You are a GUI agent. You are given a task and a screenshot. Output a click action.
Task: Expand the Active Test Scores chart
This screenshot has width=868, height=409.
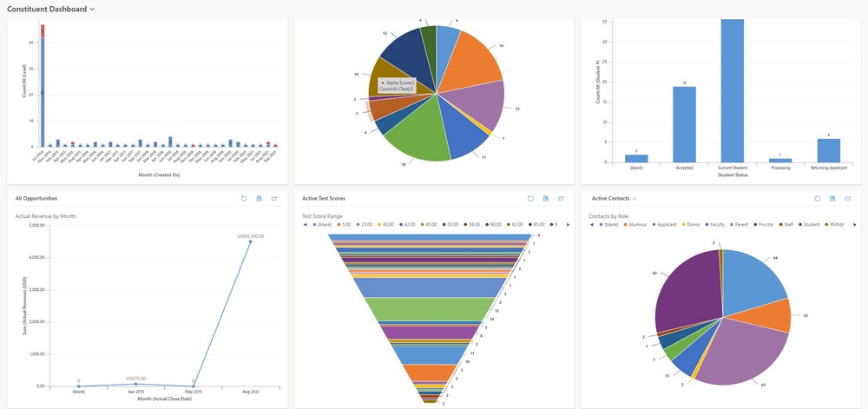(x=561, y=198)
